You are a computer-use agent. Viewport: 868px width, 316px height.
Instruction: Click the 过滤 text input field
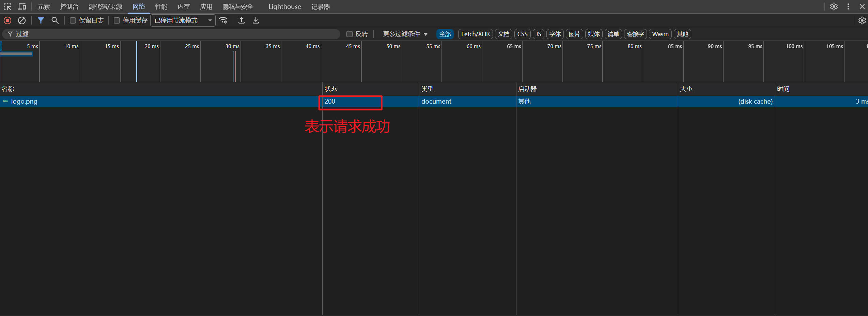point(170,34)
